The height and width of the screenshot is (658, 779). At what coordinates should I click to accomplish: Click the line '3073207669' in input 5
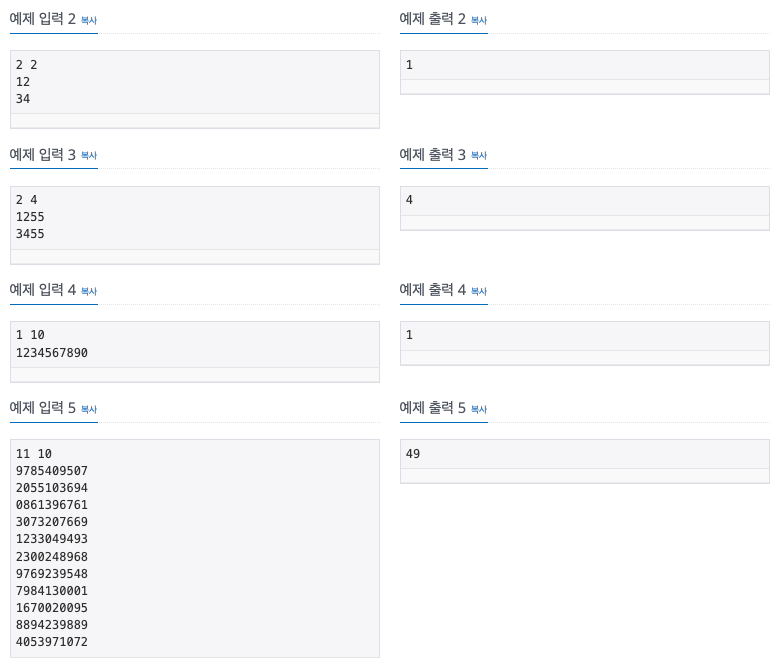[52, 522]
